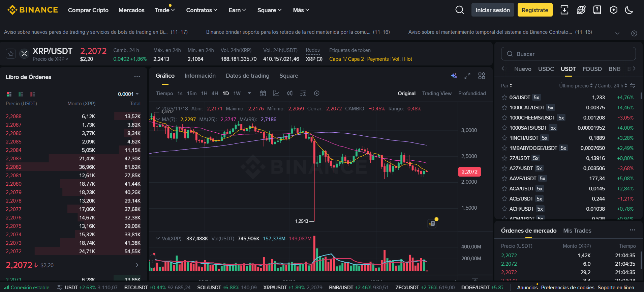The image size is (644, 292).
Task: Click Iniciar sesión button
Action: point(492,10)
